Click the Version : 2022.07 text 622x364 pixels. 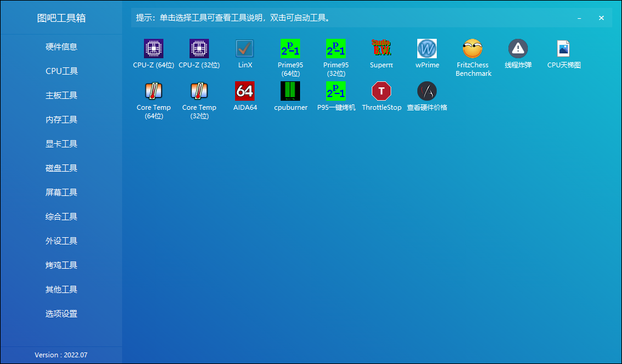(x=61, y=355)
